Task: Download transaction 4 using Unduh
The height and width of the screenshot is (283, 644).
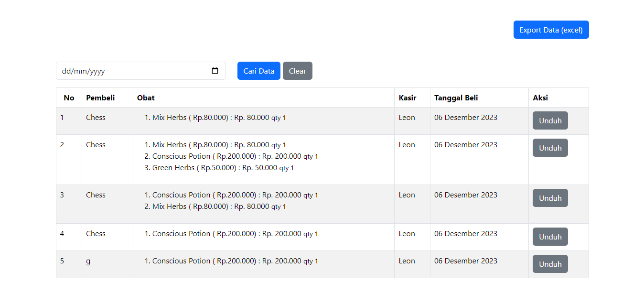Action: (x=550, y=237)
